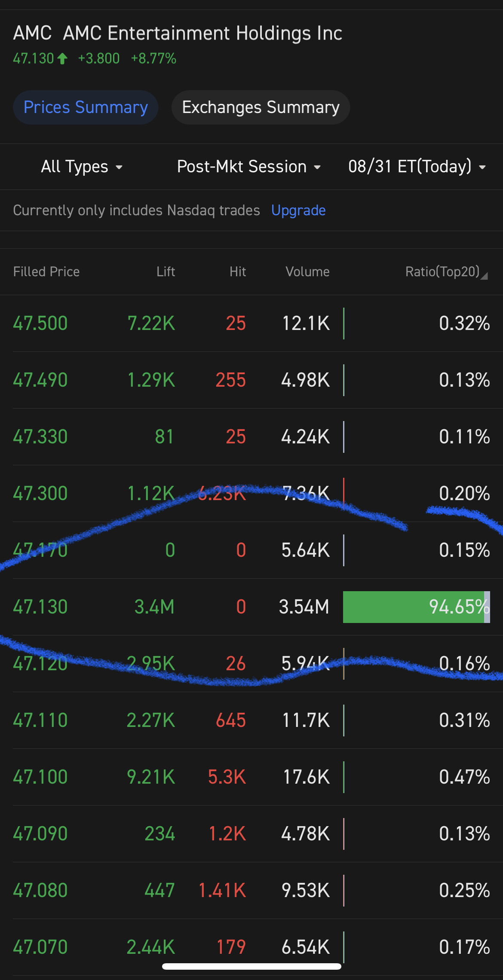This screenshot has height=980, width=503.
Task: Click the Hit column header
Action: 238,272
